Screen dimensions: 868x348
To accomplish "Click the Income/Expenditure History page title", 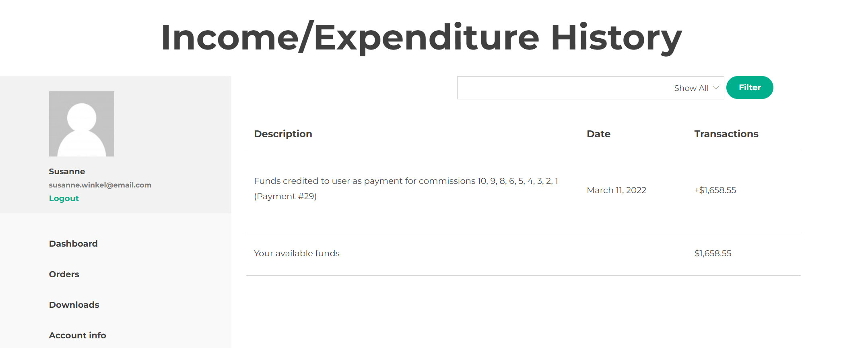I will tap(421, 38).
